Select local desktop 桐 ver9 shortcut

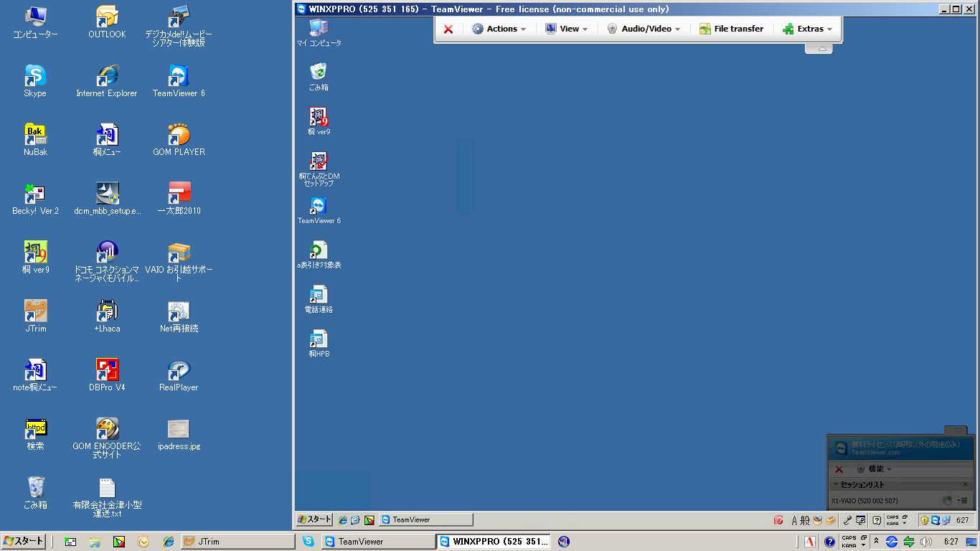[35, 258]
